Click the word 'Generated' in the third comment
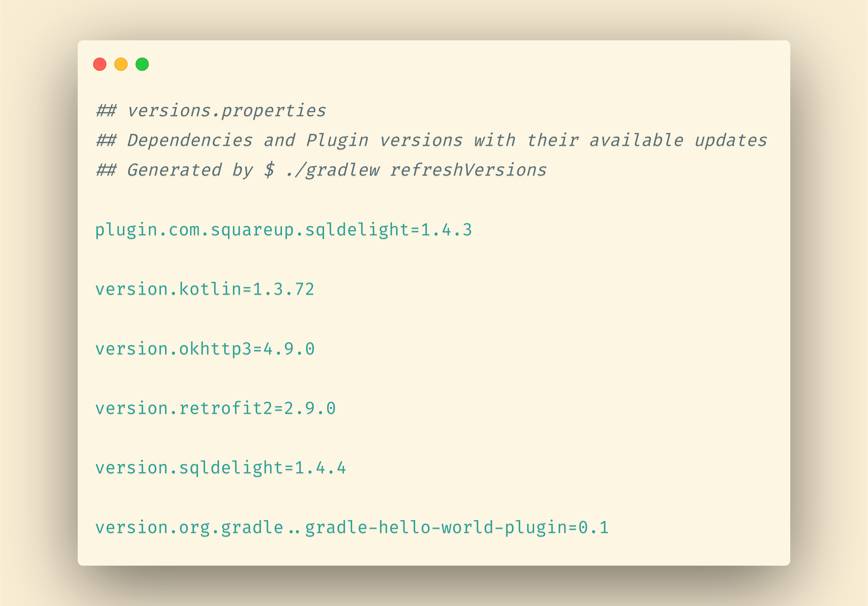 coord(174,170)
